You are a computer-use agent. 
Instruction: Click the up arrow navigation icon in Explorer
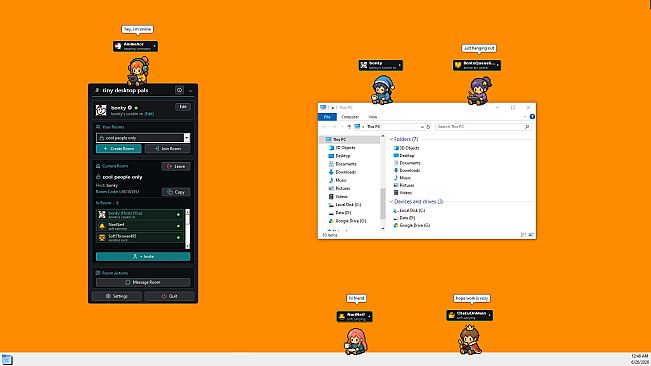pyautogui.click(x=349, y=127)
